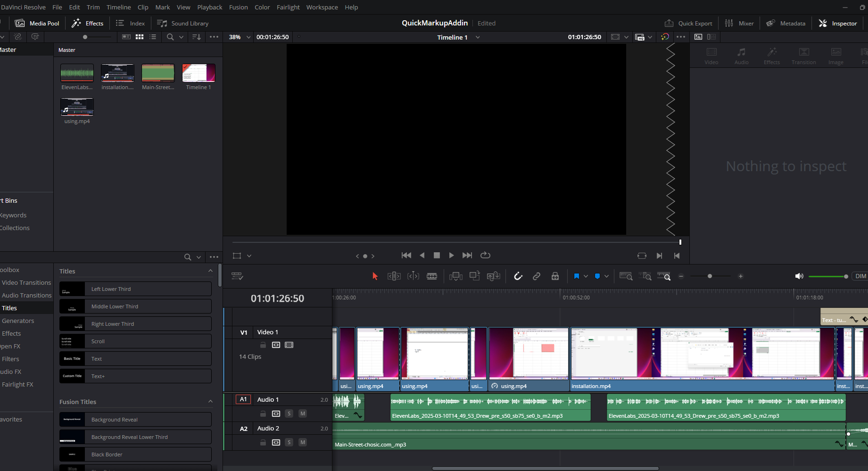868x471 pixels.
Task: Toggle the Effects panel button
Action: pos(88,23)
